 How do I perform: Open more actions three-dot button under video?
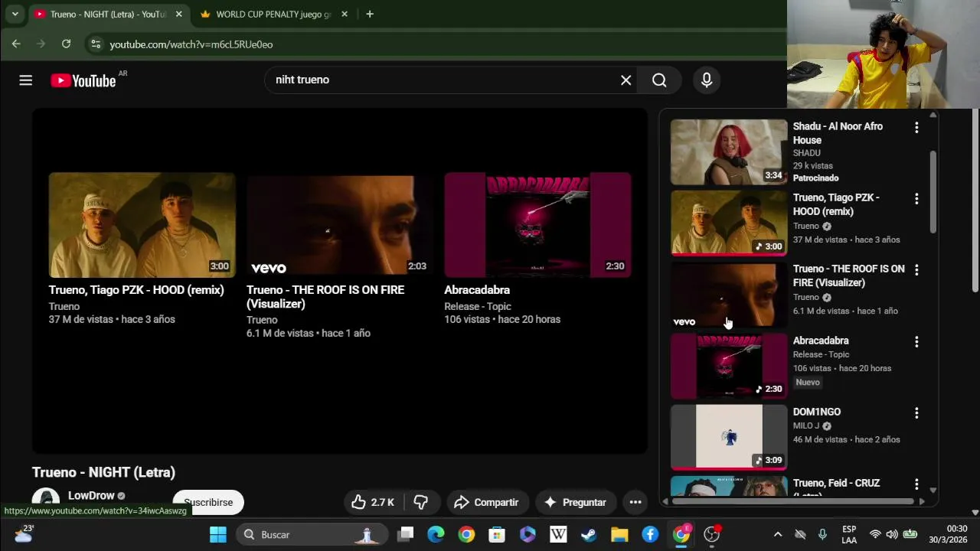point(635,503)
